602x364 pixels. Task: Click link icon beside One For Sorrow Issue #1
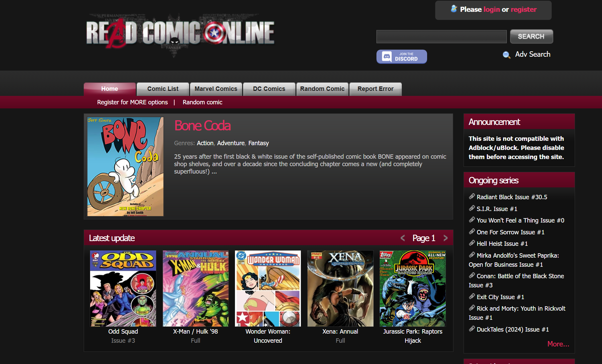[x=472, y=231]
